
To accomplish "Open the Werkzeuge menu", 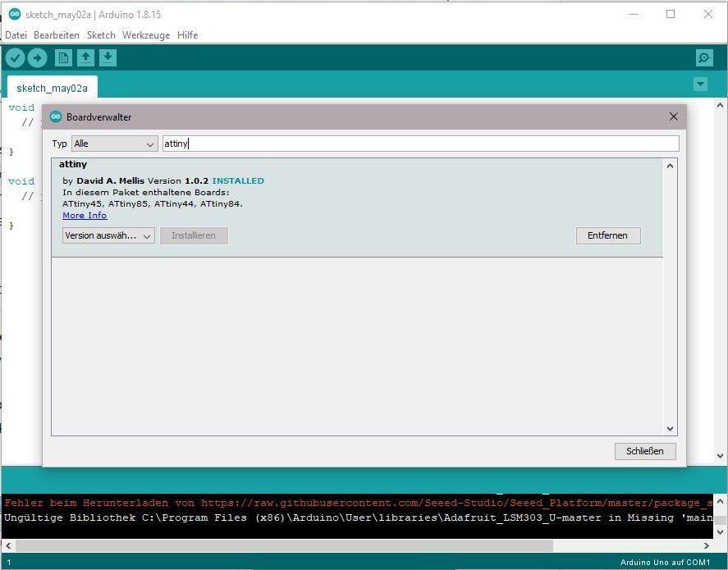I will (x=146, y=35).
